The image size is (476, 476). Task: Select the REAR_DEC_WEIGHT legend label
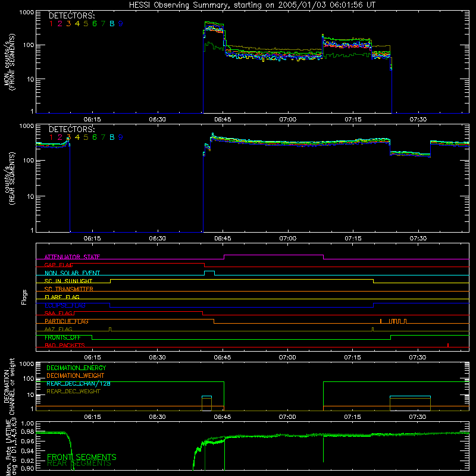click(73, 392)
